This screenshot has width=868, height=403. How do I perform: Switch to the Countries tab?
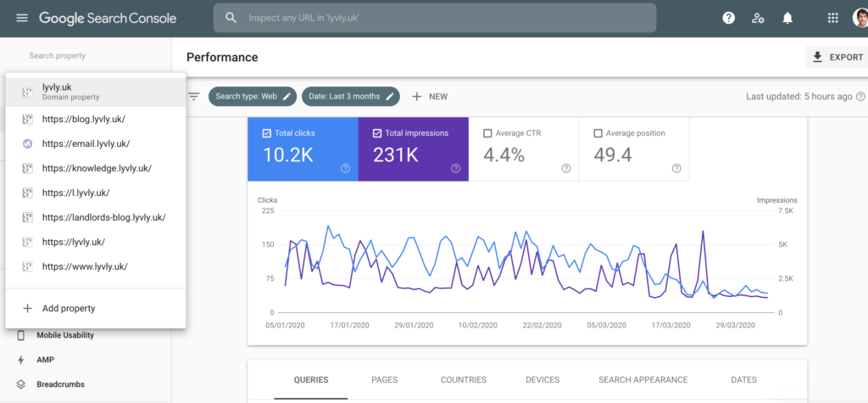pyautogui.click(x=463, y=380)
